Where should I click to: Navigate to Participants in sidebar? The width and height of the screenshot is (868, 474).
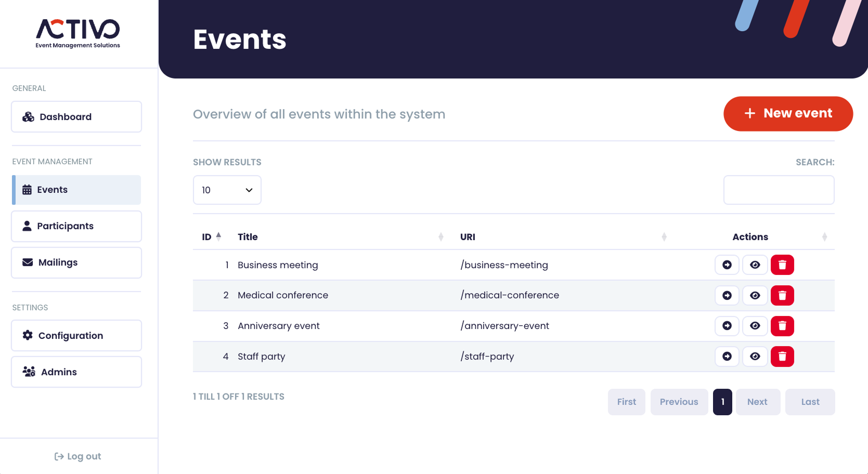76,226
